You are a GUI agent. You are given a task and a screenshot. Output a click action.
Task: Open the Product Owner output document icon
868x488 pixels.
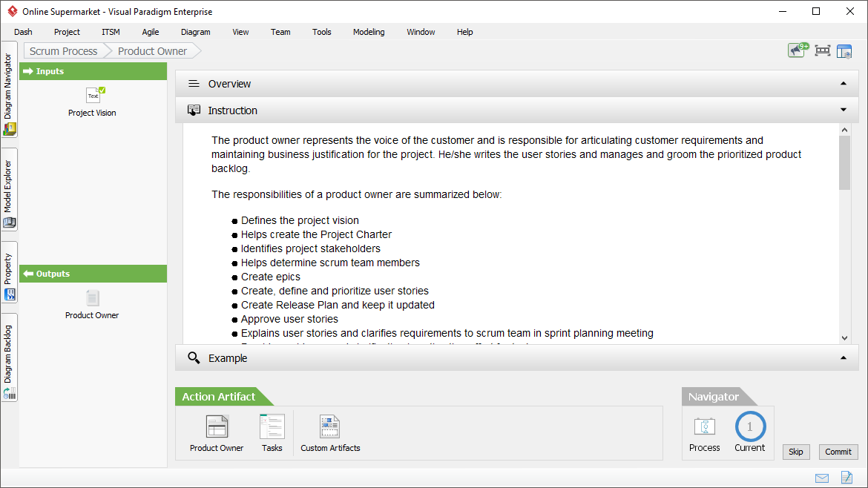tap(93, 298)
